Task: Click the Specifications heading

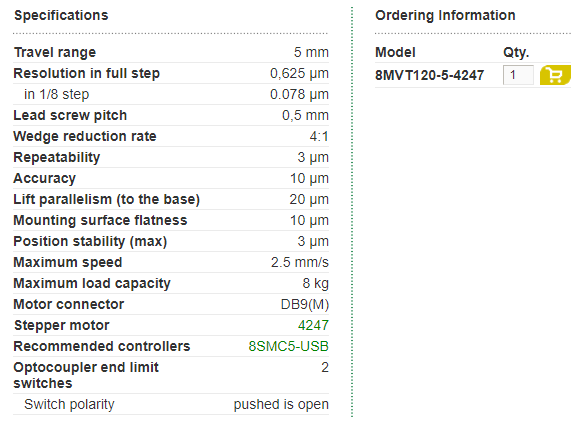Action: point(61,15)
